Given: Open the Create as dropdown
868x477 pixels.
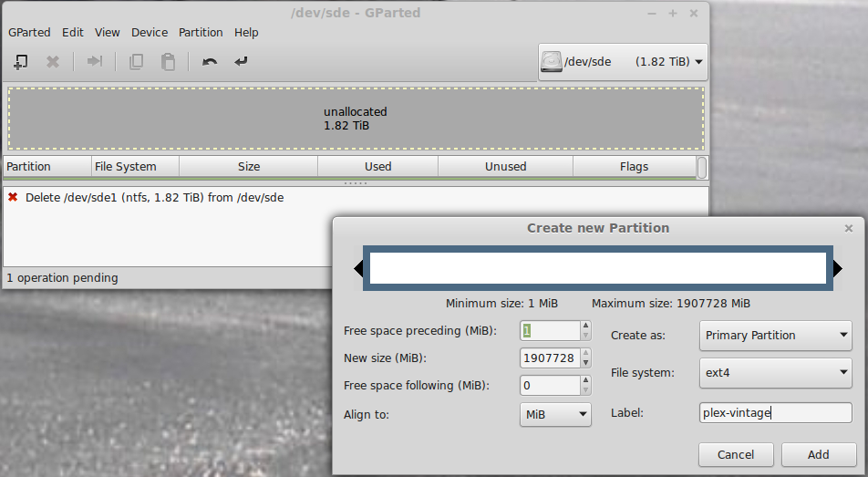Looking at the screenshot, I should [776, 335].
